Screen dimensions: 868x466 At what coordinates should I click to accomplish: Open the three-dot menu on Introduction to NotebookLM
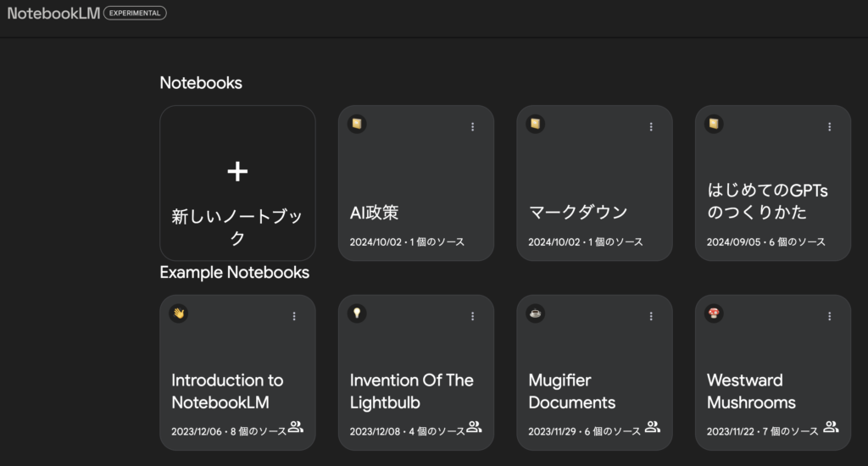coord(294,316)
